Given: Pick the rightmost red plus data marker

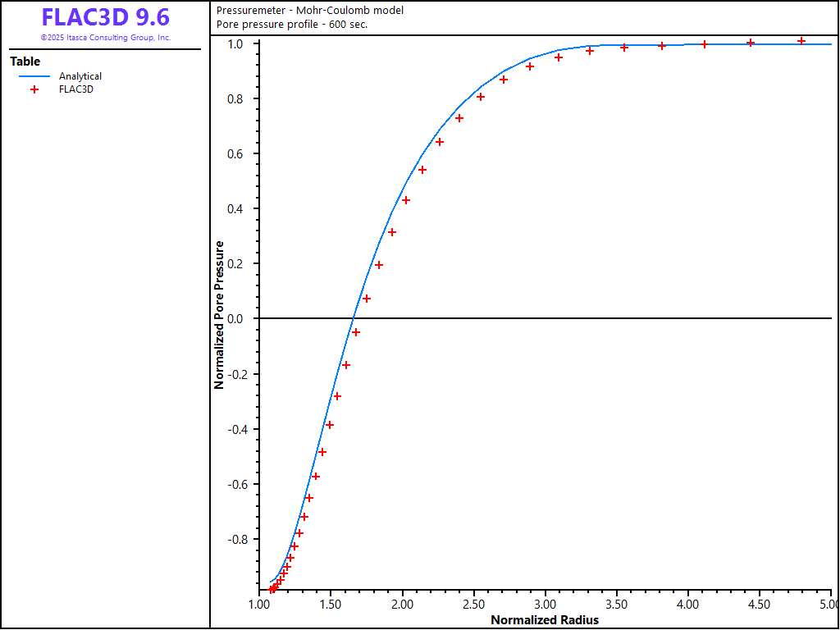Looking at the screenshot, I should click(x=801, y=41).
